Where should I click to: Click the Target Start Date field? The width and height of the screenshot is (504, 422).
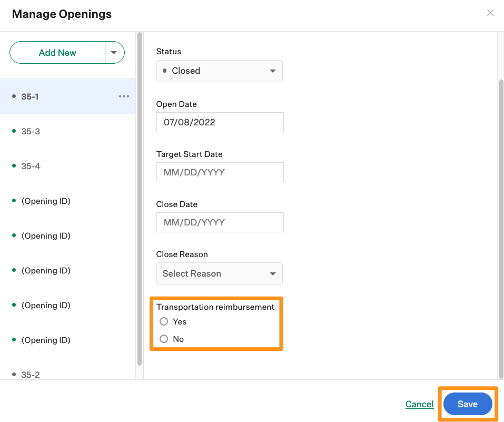220,172
